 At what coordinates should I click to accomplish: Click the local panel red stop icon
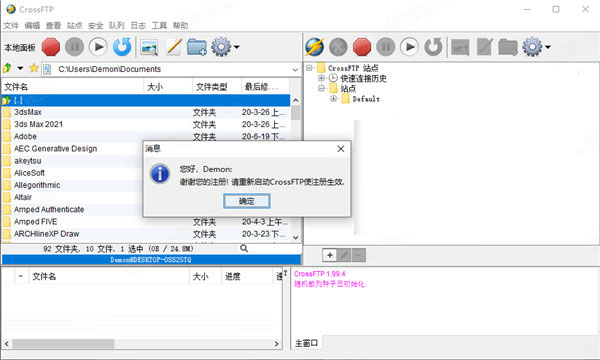(x=51, y=47)
